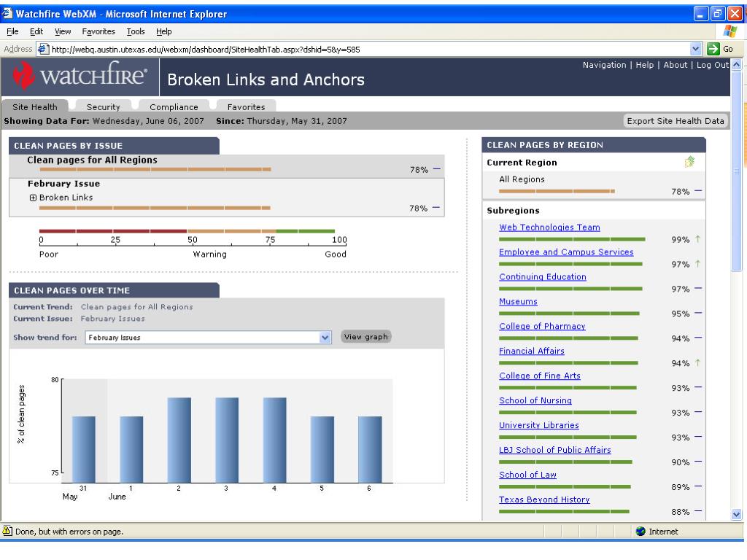
Task: Open the File menu
Action: [12, 31]
